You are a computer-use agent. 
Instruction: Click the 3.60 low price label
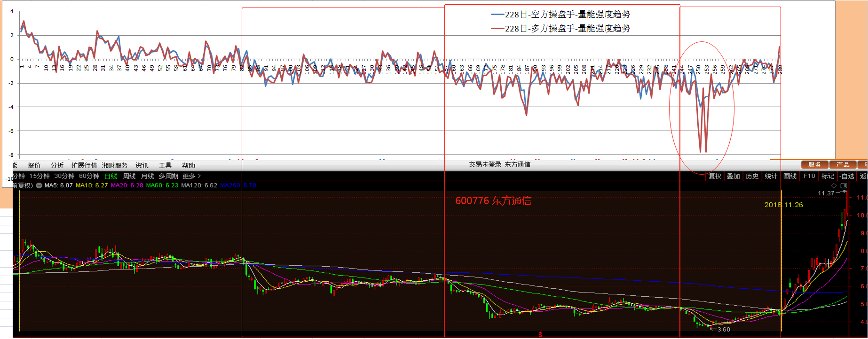click(724, 330)
